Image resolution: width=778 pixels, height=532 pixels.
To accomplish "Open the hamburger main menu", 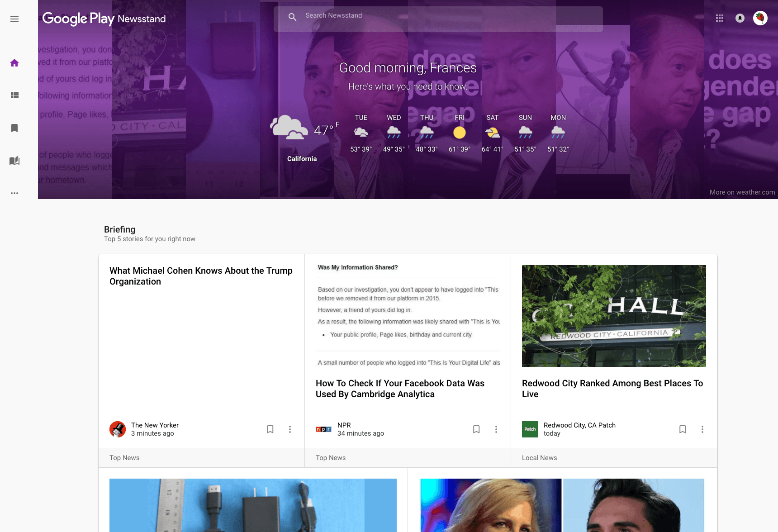I will (x=14, y=19).
